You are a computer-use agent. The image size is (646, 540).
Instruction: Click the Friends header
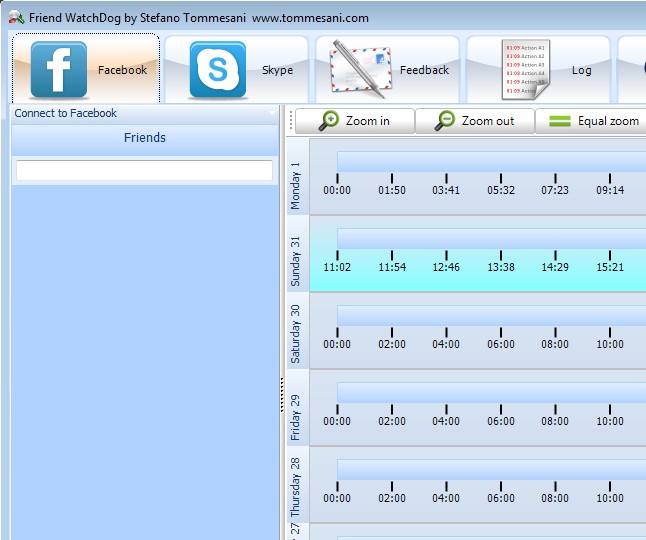pos(145,138)
